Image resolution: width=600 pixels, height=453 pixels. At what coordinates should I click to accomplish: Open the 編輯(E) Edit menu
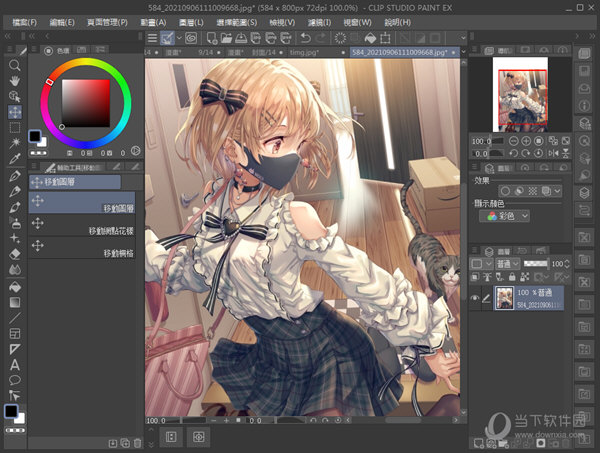(62, 22)
